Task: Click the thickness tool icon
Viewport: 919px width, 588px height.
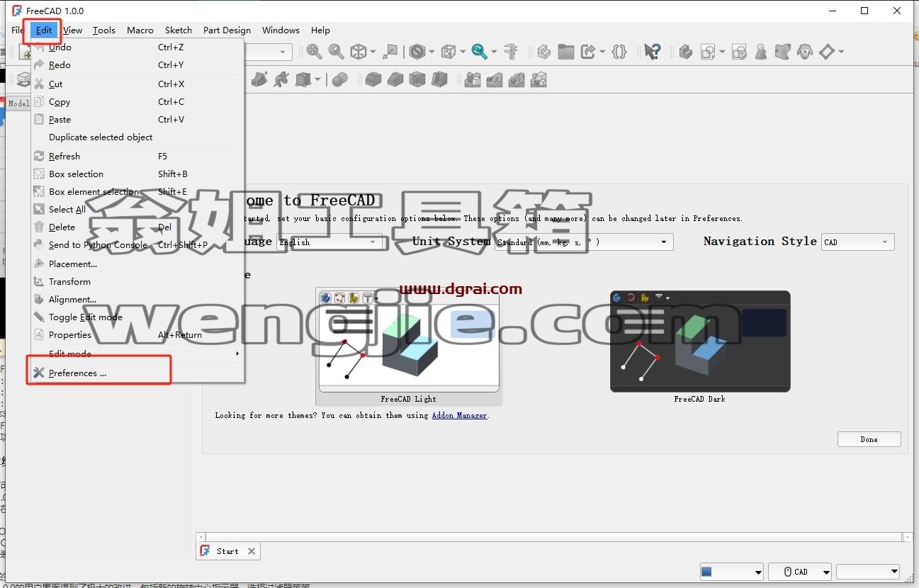Action: 440,79
